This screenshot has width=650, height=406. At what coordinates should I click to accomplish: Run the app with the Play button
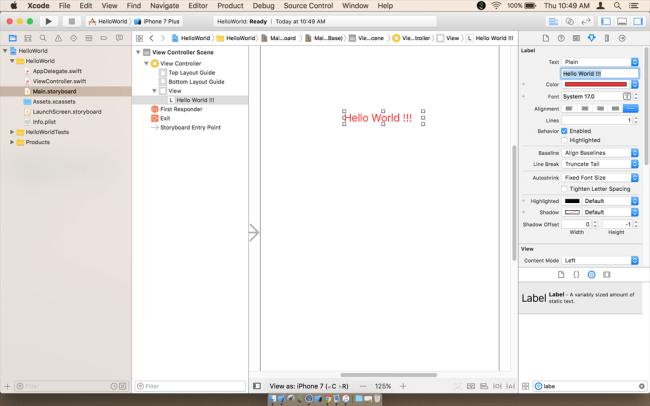(49, 21)
